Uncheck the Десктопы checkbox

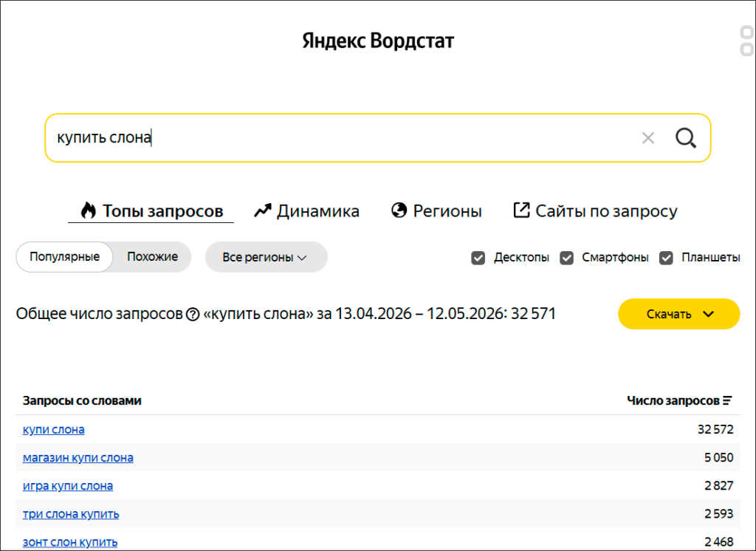click(478, 258)
